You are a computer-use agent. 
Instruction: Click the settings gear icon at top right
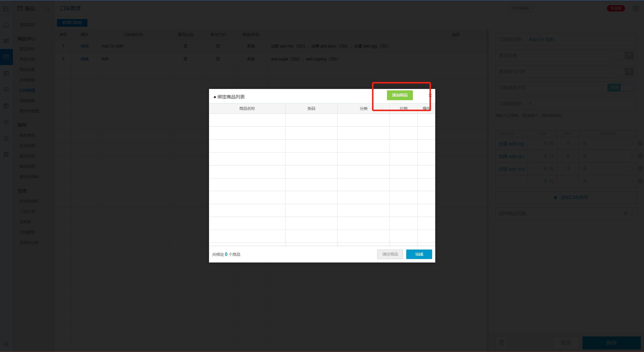(x=636, y=8)
